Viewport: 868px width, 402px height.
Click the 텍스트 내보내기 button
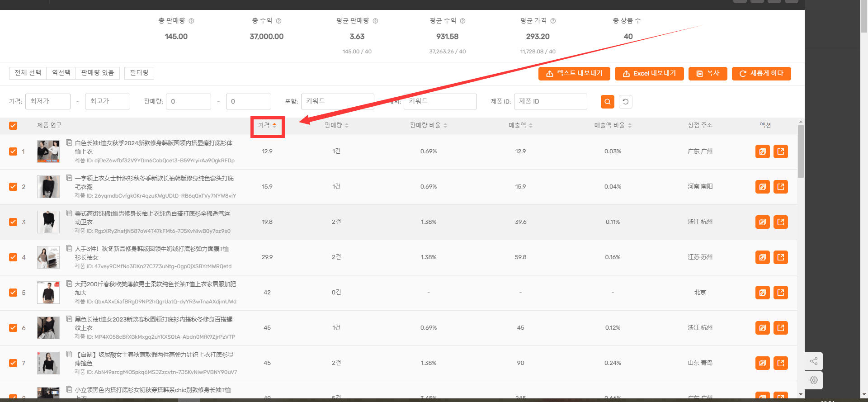coord(574,73)
